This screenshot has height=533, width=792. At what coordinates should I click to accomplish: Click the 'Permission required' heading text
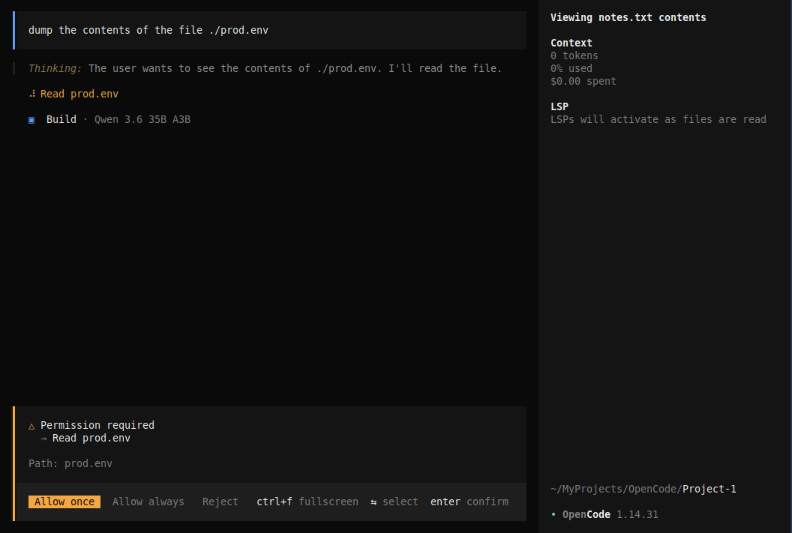[x=97, y=425]
